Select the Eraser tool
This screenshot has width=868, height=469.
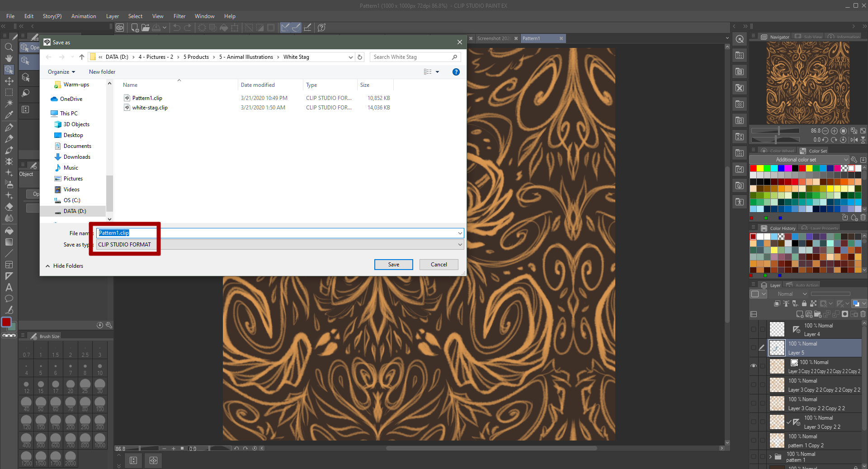[x=9, y=207]
